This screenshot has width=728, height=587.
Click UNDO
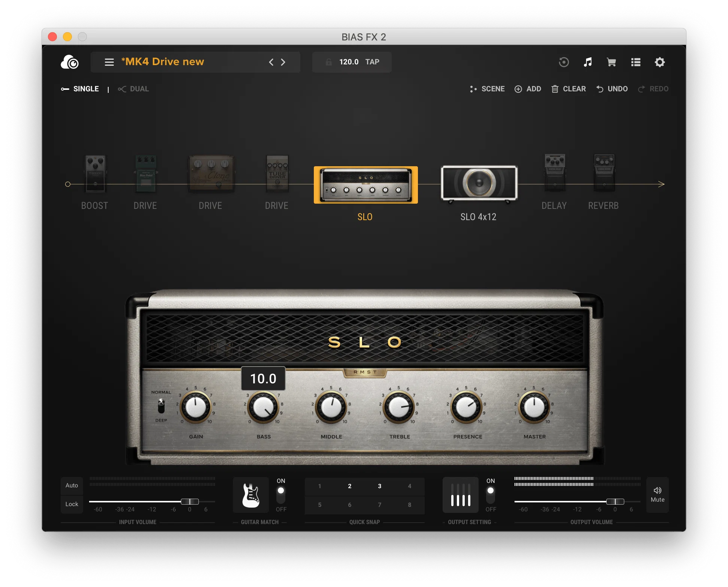(612, 89)
